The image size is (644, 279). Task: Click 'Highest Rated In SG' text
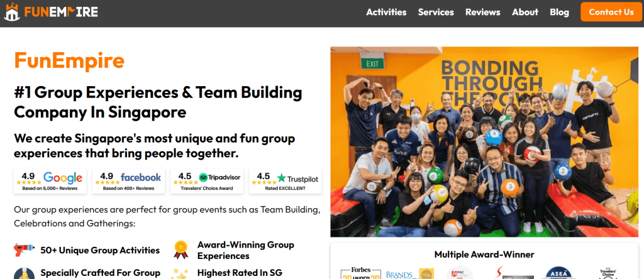(240, 273)
